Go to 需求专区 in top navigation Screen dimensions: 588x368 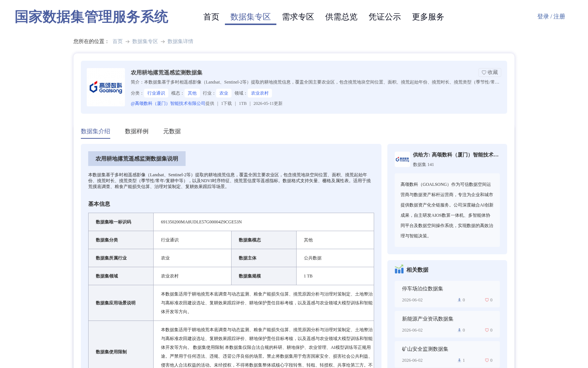[x=298, y=17]
